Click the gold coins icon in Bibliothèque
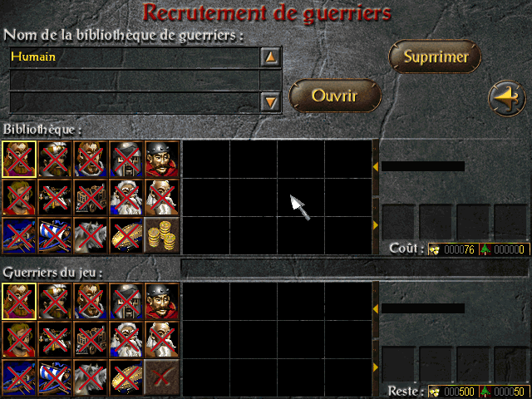The image size is (532, 399). point(162,236)
